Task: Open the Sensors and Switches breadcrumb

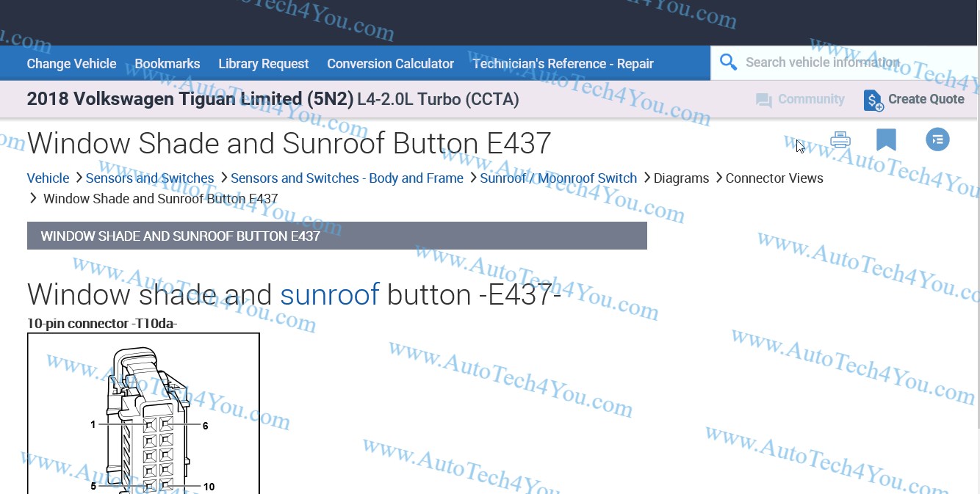Action: 150,178
